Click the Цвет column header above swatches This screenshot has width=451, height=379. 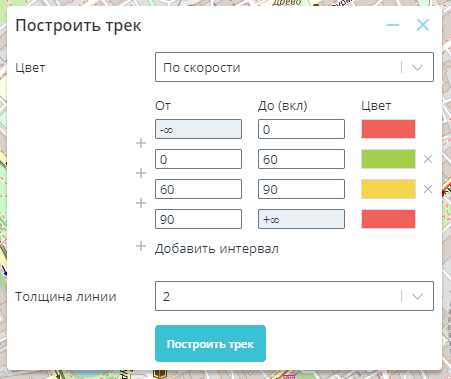pos(376,106)
